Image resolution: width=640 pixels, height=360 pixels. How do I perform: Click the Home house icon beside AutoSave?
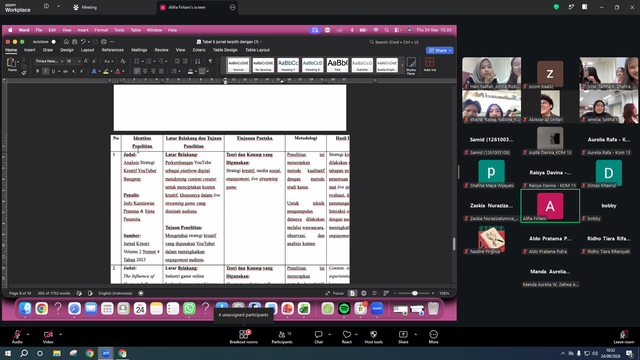click(x=66, y=42)
